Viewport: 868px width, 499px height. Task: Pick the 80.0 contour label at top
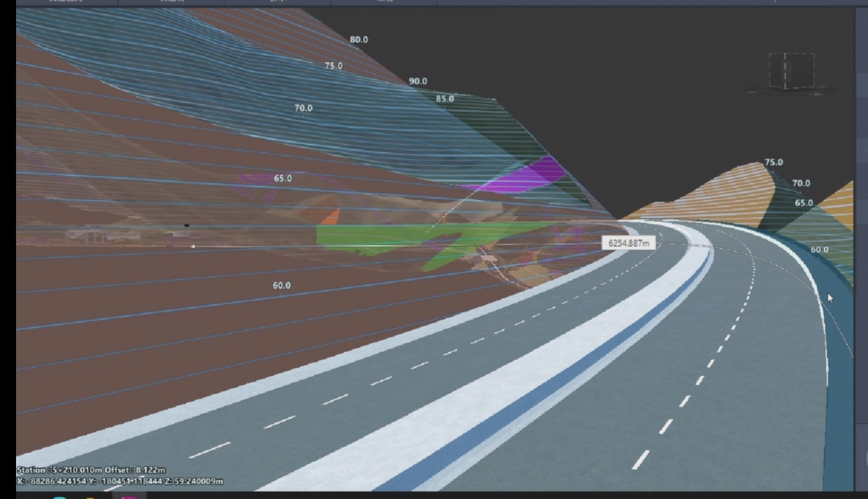pos(359,40)
